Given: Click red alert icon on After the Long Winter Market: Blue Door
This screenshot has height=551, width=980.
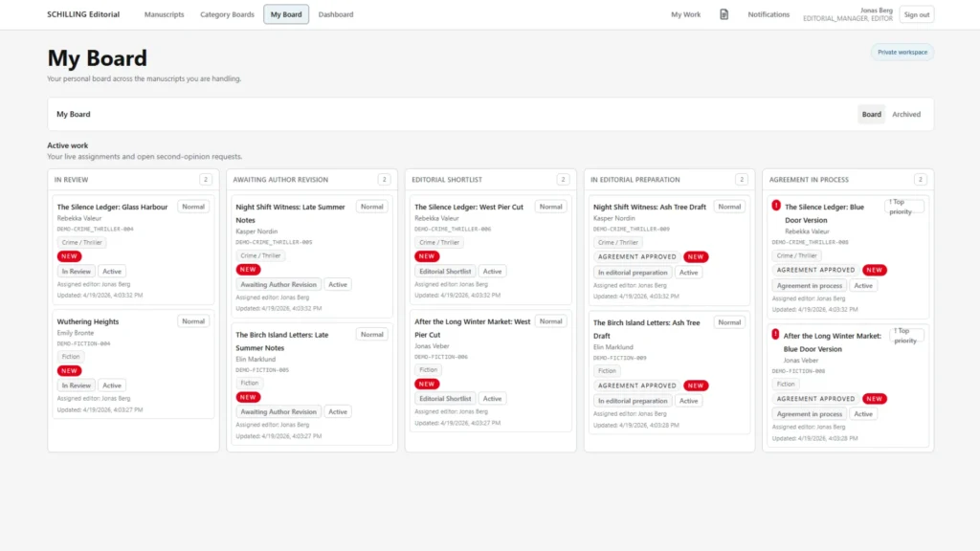Looking at the screenshot, I should pos(776,335).
